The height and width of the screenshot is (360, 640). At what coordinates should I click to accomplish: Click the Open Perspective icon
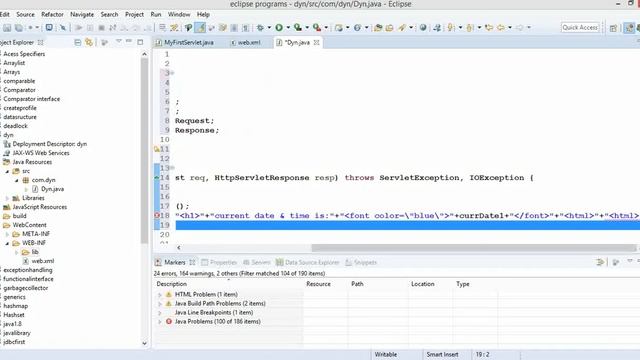click(613, 28)
